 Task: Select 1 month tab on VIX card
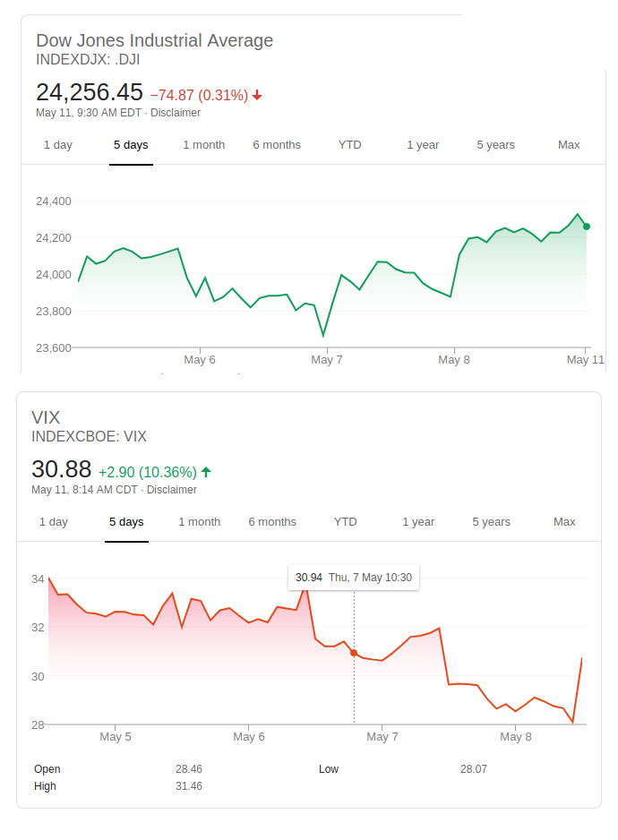click(200, 522)
